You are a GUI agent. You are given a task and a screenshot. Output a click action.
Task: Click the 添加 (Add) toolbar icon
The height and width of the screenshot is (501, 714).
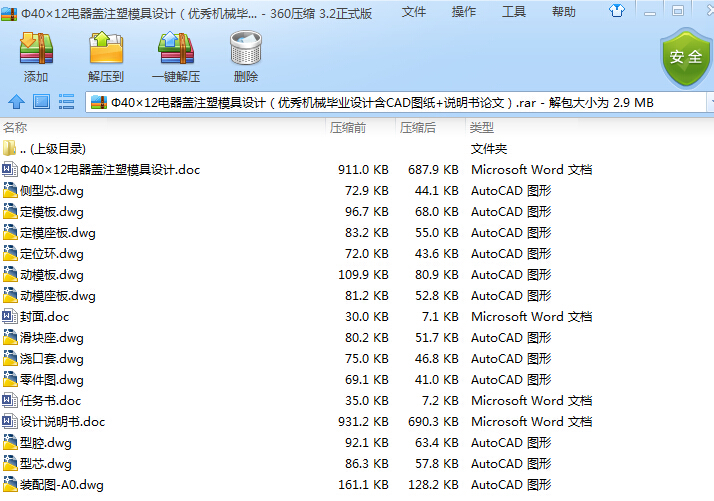(36, 48)
